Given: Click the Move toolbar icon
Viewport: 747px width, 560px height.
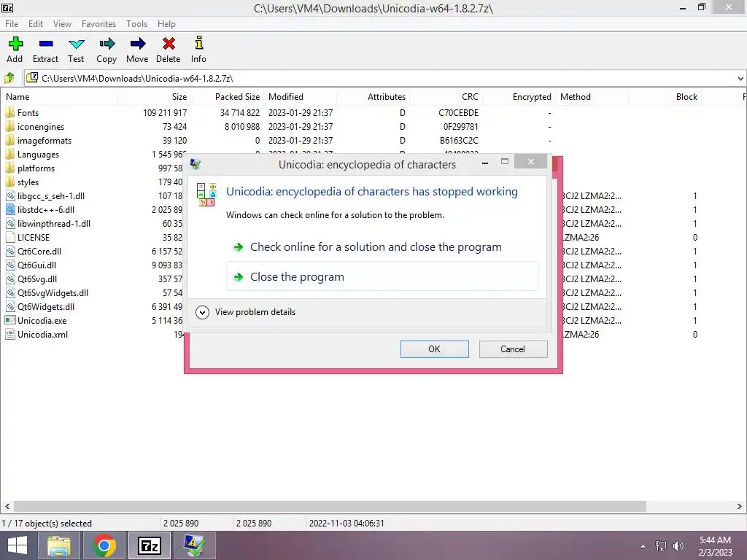Looking at the screenshot, I should point(137,44).
